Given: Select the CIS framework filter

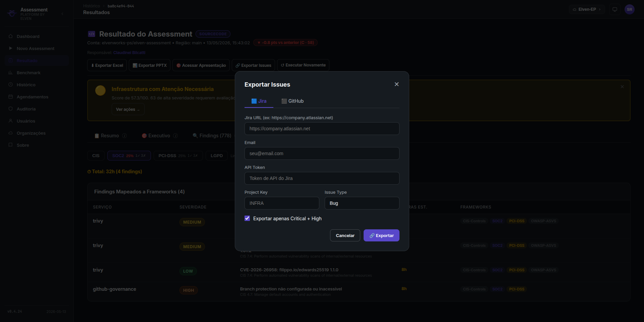Looking at the screenshot, I should [x=96, y=156].
